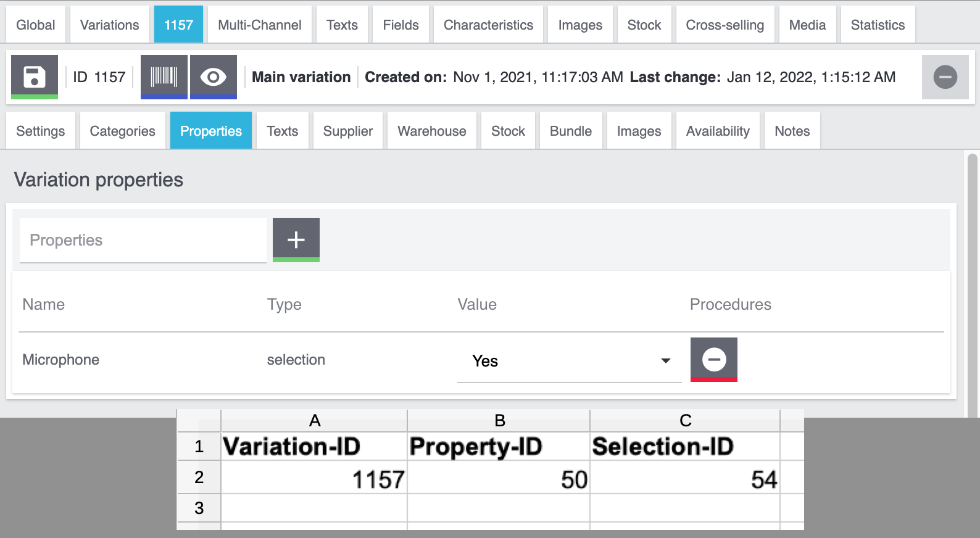Open the barcode icon button

(x=164, y=77)
